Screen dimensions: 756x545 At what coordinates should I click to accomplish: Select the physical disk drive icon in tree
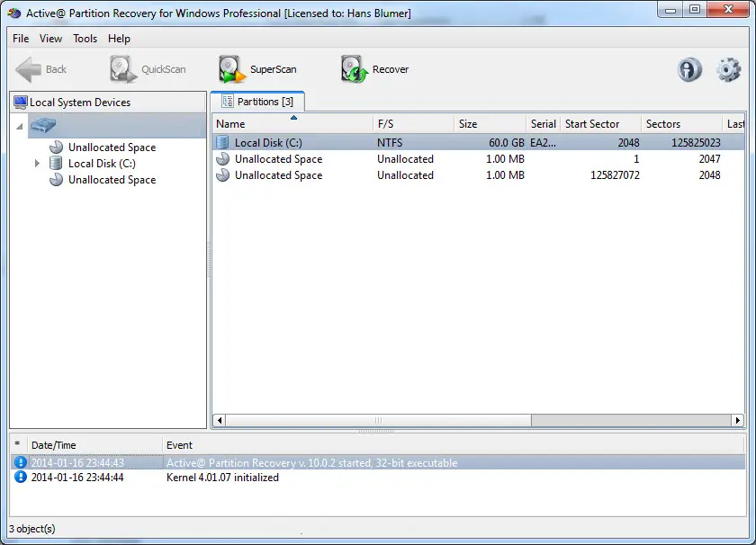tap(43, 126)
